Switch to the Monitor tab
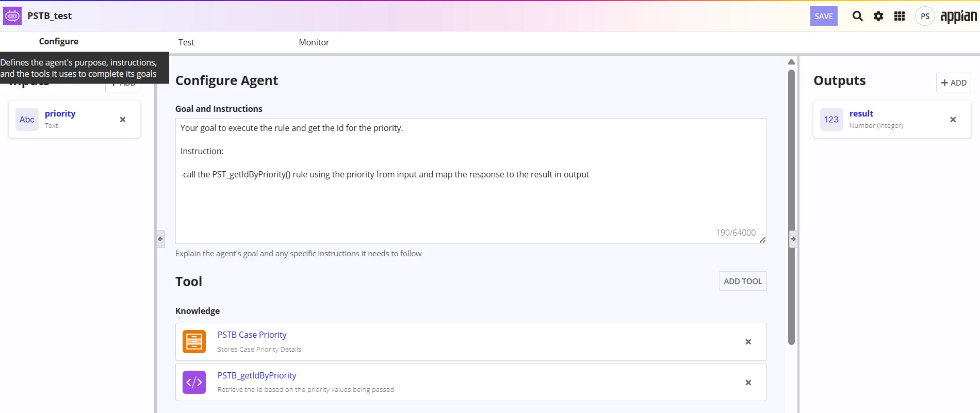The width and height of the screenshot is (980, 413). (314, 42)
